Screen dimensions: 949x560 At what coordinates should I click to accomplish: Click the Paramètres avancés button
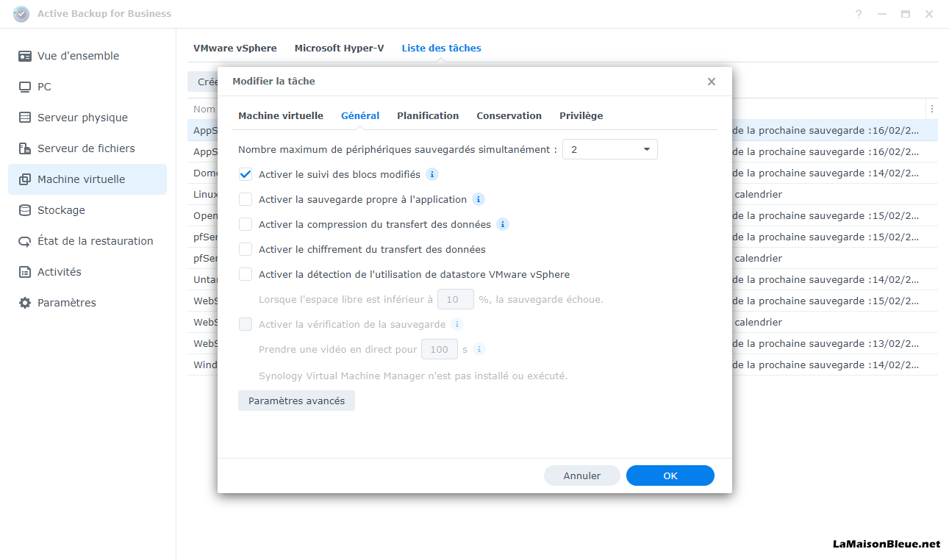click(296, 401)
